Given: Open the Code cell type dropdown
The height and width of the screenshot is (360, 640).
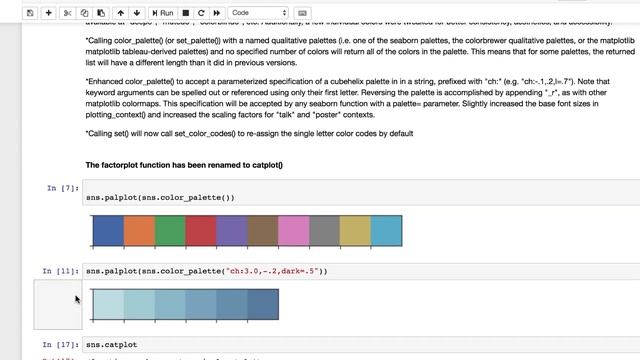Looking at the screenshot, I should 258,13.
